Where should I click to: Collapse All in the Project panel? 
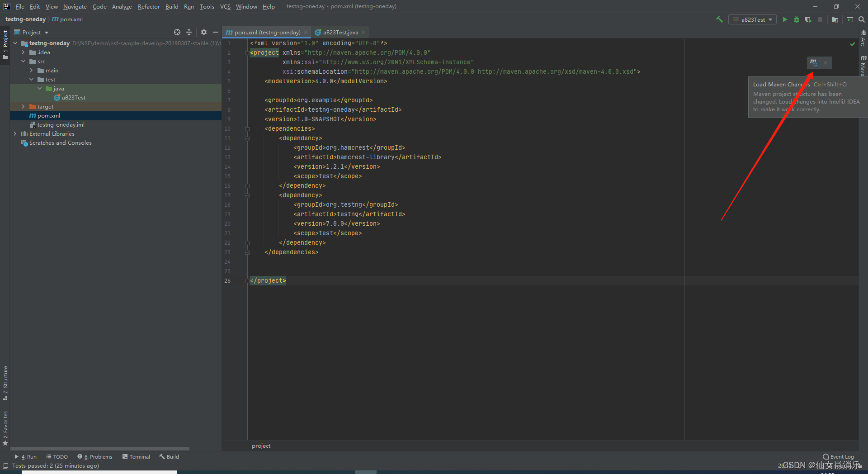click(189, 32)
